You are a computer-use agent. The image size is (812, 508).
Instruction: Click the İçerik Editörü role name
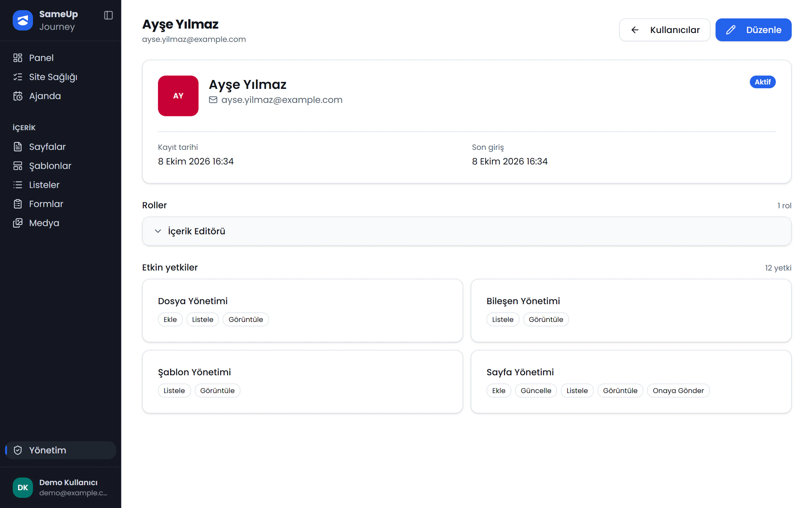(197, 231)
